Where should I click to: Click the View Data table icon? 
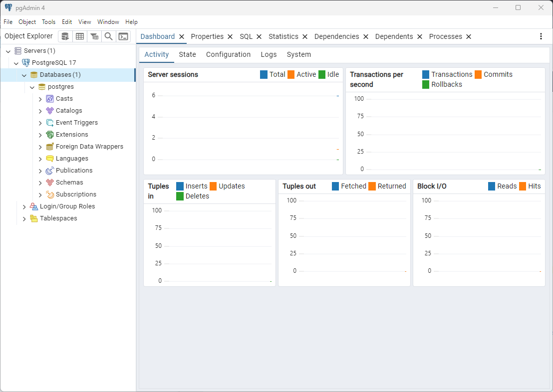pos(80,36)
